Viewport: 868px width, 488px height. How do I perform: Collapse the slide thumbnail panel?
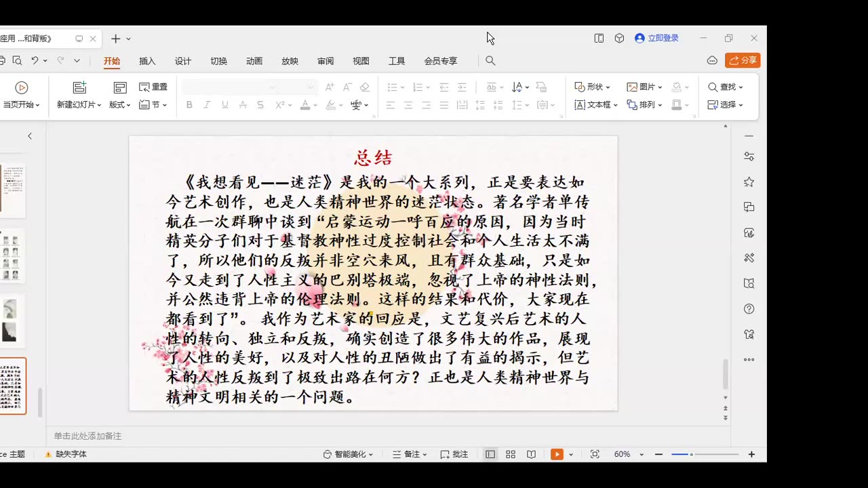30,136
